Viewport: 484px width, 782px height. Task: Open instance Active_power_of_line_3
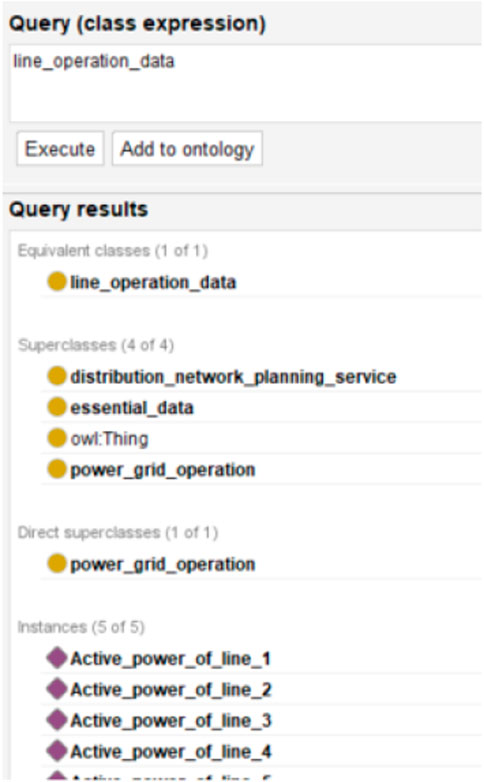171,721
